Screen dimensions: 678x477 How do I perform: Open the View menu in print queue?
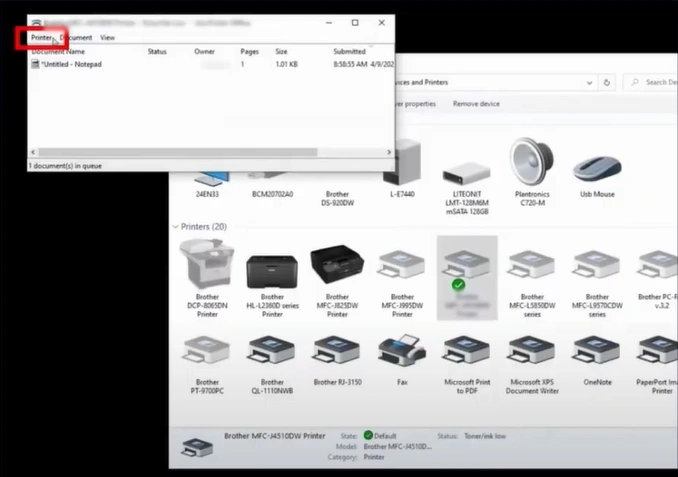(107, 38)
